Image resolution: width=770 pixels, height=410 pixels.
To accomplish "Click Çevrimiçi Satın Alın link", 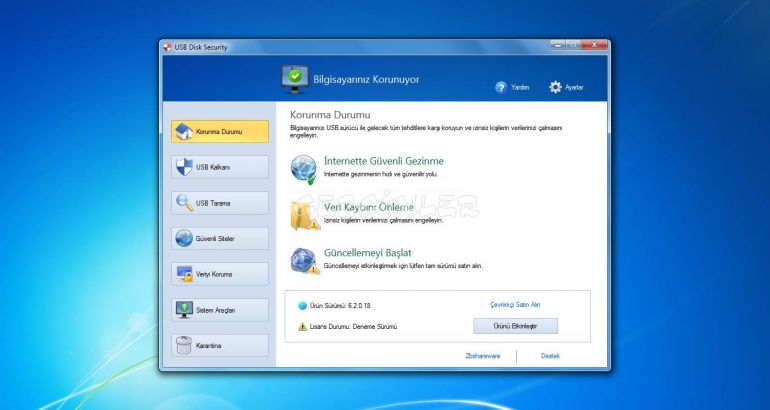I will click(x=515, y=305).
